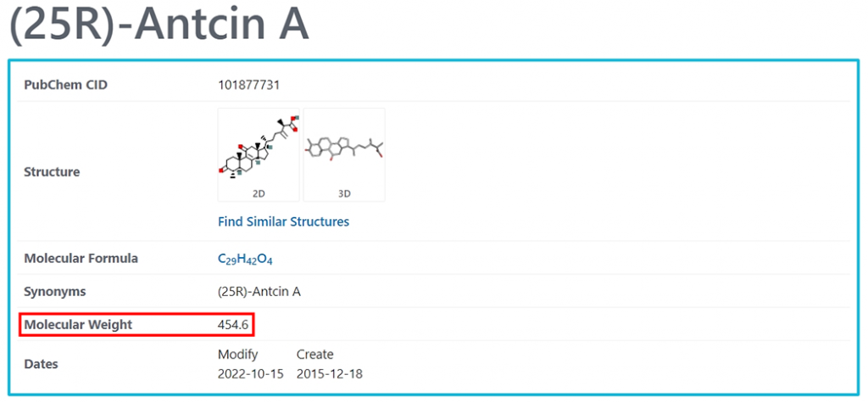The height and width of the screenshot is (403, 868).
Task: Click the Molecular Weight label
Action: 78,325
